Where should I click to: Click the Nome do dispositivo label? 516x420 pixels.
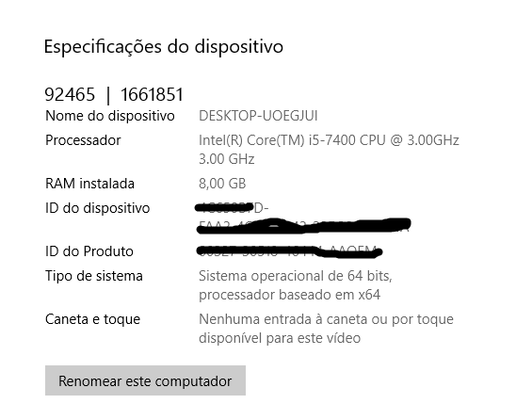coord(110,116)
